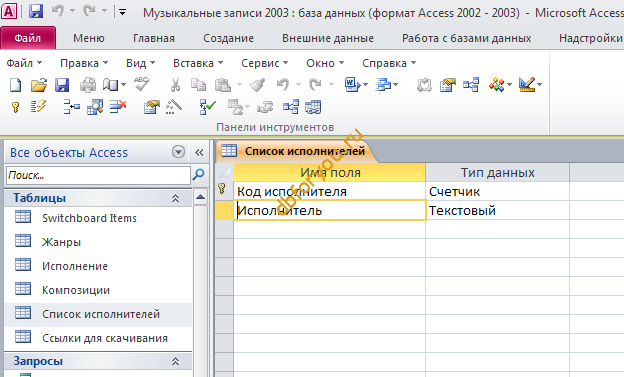Open the 'Справка' menu
Screen dimensions: 624x377
389,63
